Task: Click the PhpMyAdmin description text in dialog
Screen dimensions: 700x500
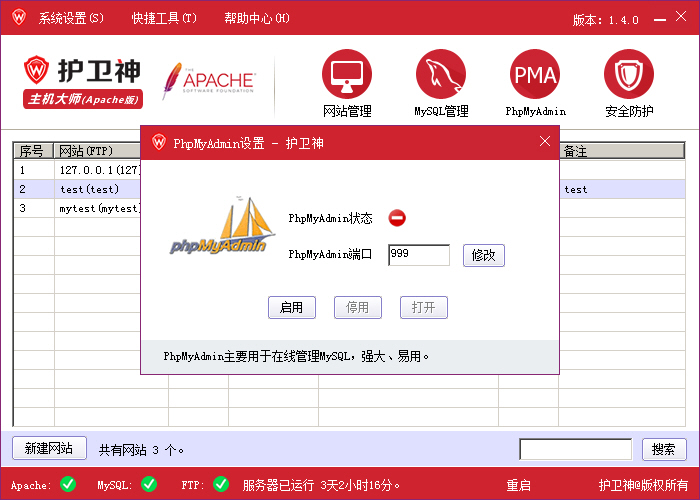Action: [296, 356]
